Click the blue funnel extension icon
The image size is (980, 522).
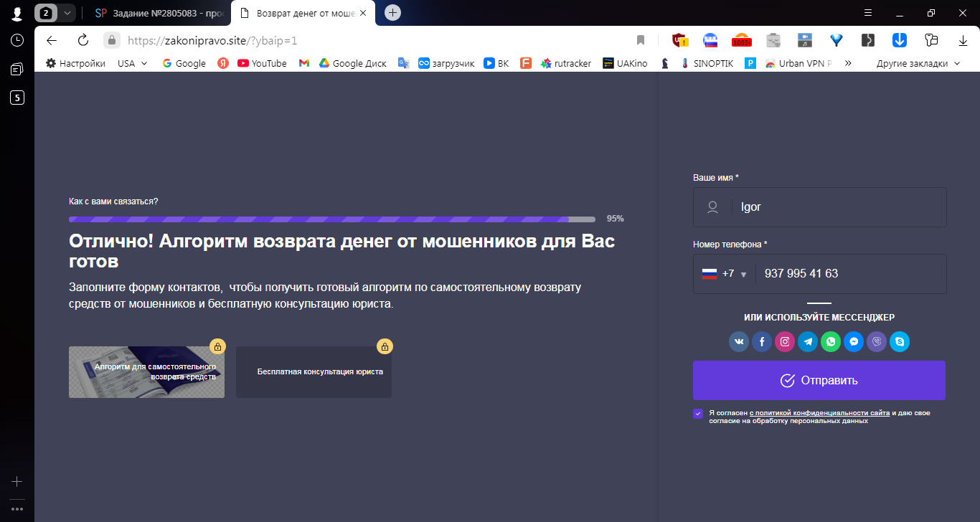837,40
